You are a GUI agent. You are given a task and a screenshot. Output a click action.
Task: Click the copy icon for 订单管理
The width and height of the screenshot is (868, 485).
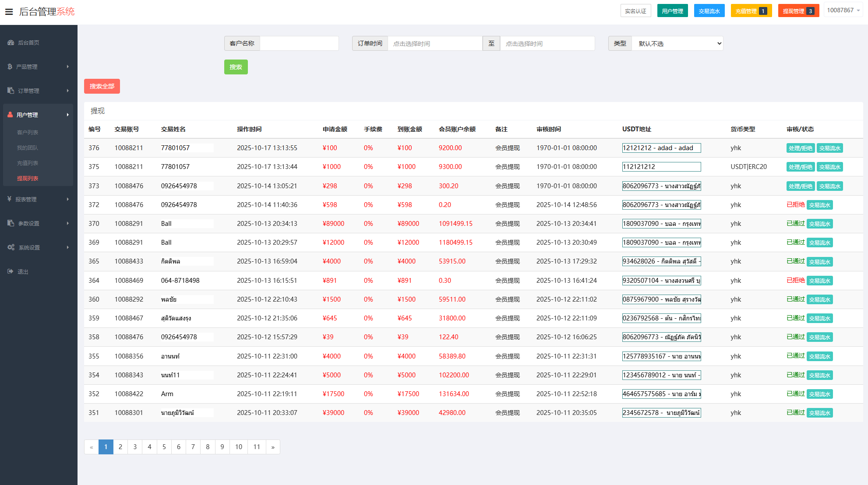11,91
